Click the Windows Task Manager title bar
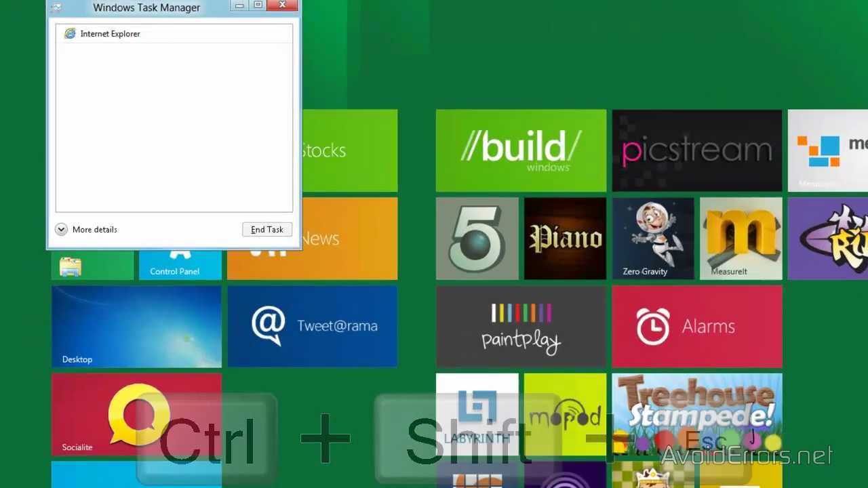 pyautogui.click(x=146, y=7)
